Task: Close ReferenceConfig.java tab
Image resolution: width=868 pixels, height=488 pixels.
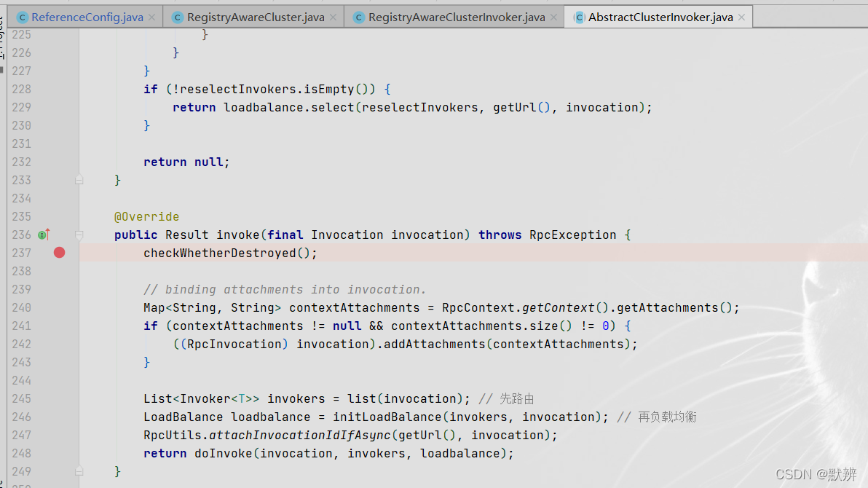Action: point(151,17)
